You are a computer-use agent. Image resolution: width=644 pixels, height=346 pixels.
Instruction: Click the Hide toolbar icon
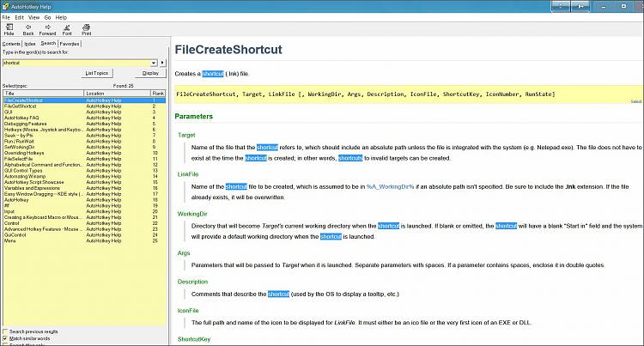[x=9, y=29]
